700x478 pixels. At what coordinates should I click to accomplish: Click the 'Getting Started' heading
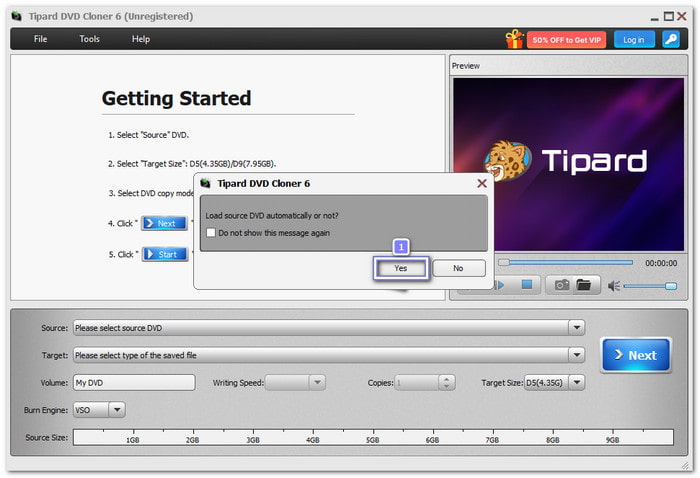(x=176, y=98)
